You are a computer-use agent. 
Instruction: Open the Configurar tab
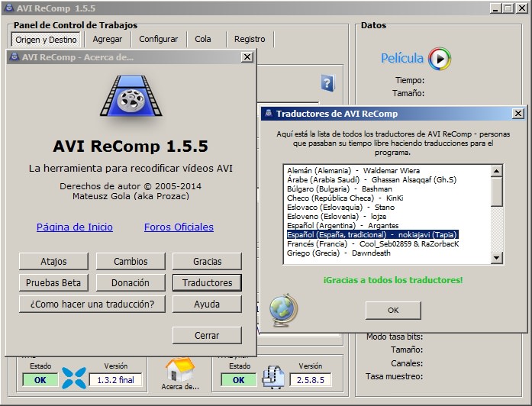pos(159,40)
